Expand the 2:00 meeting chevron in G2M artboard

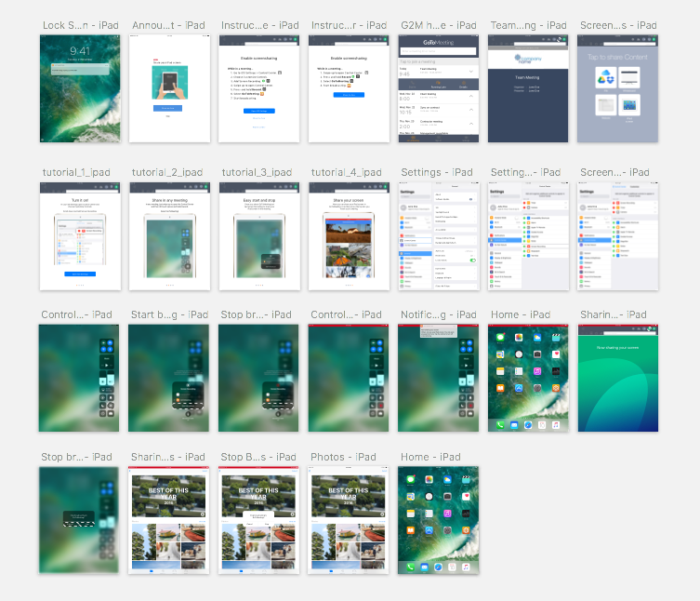click(471, 124)
